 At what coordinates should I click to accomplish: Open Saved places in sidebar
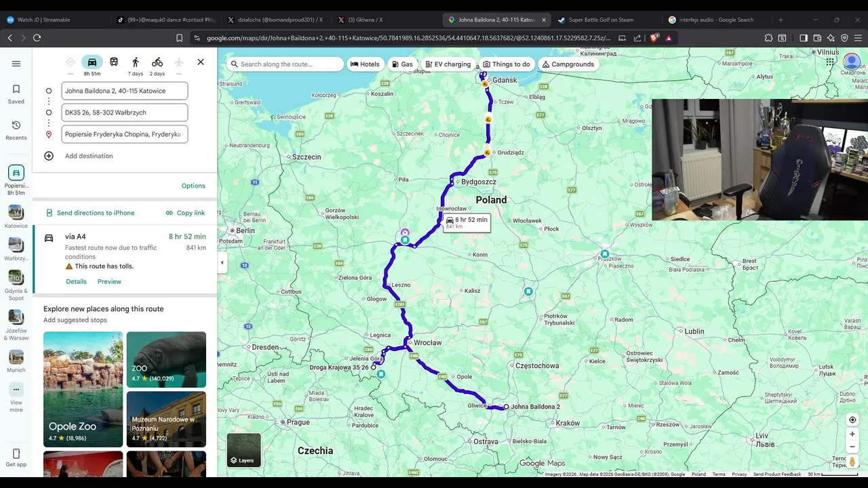point(16,94)
